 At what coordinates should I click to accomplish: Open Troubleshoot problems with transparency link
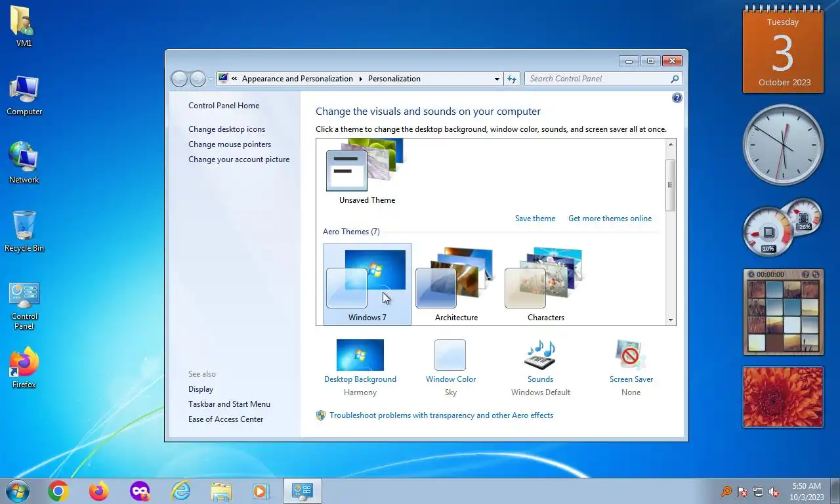point(441,415)
